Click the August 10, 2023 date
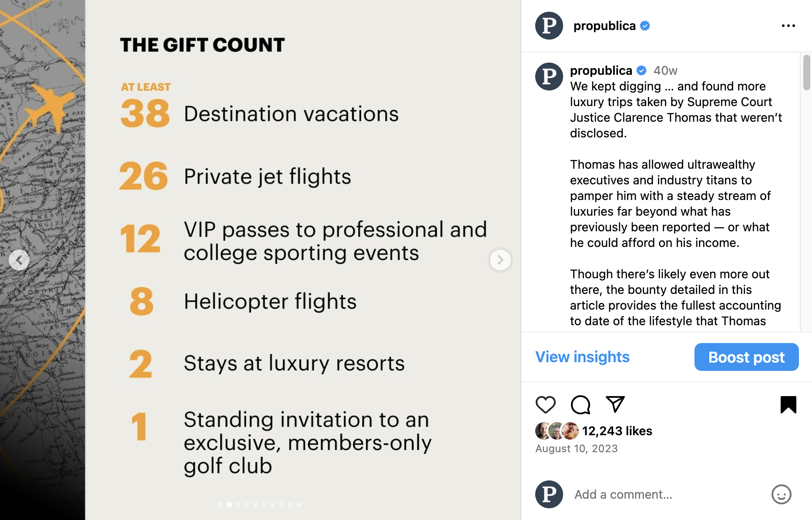This screenshot has height=520, width=812. [576, 448]
